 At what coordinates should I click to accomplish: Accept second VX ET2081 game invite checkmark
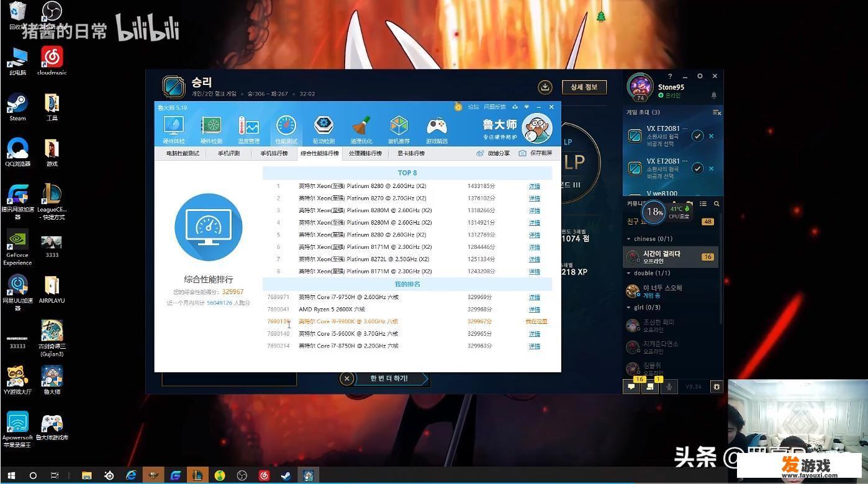pos(697,168)
